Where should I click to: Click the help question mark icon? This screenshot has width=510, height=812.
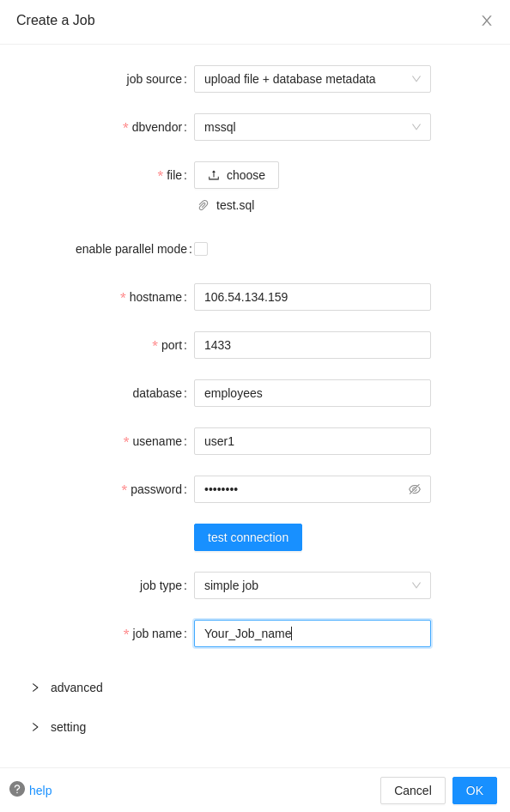point(17,789)
